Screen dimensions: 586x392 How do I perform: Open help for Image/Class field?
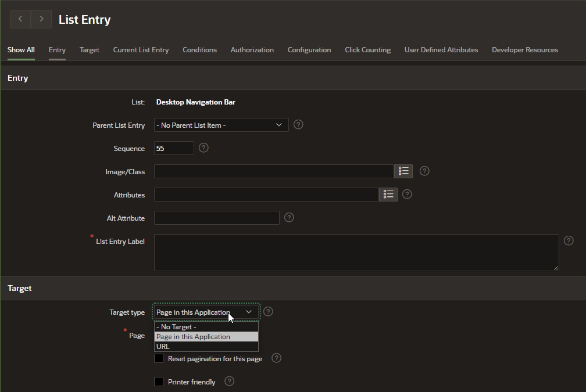[424, 171]
